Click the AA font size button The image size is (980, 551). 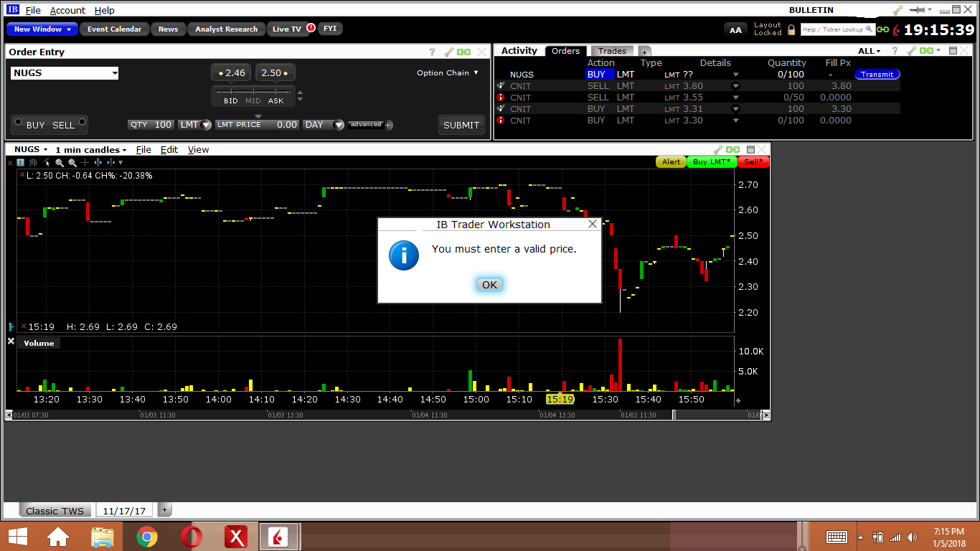[735, 29]
